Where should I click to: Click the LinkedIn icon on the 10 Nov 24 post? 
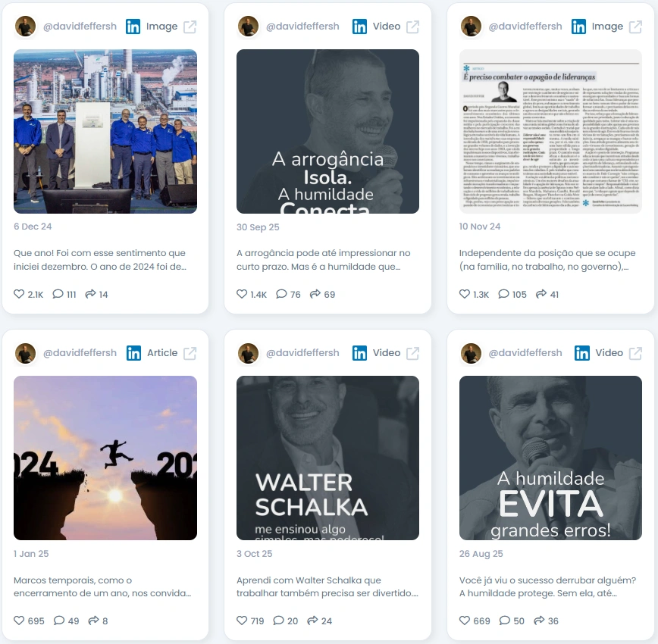coord(578,27)
